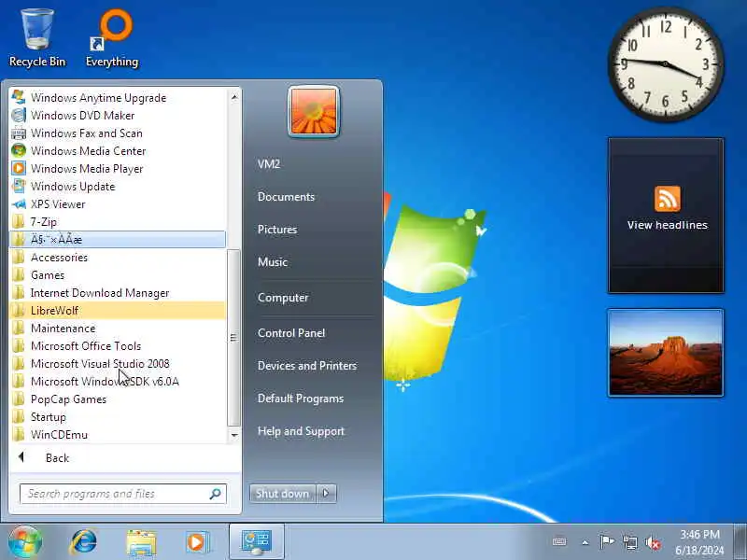Screen dimensions: 747x560
Task: Expand the Internet Download Manager folder
Action: [118, 293]
